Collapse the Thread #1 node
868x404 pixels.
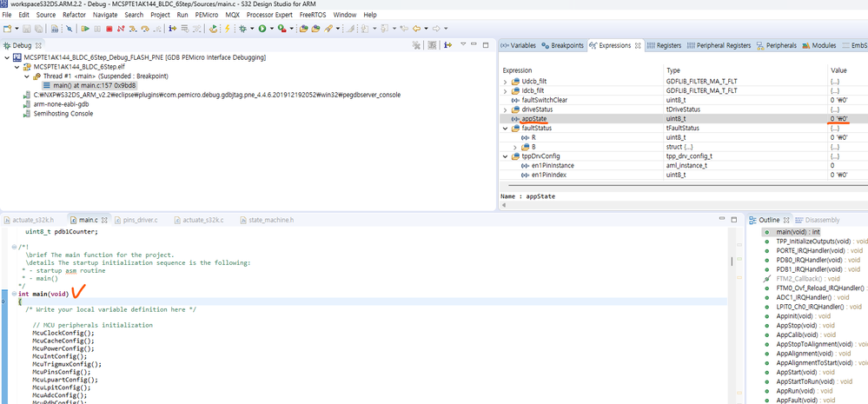(x=27, y=76)
